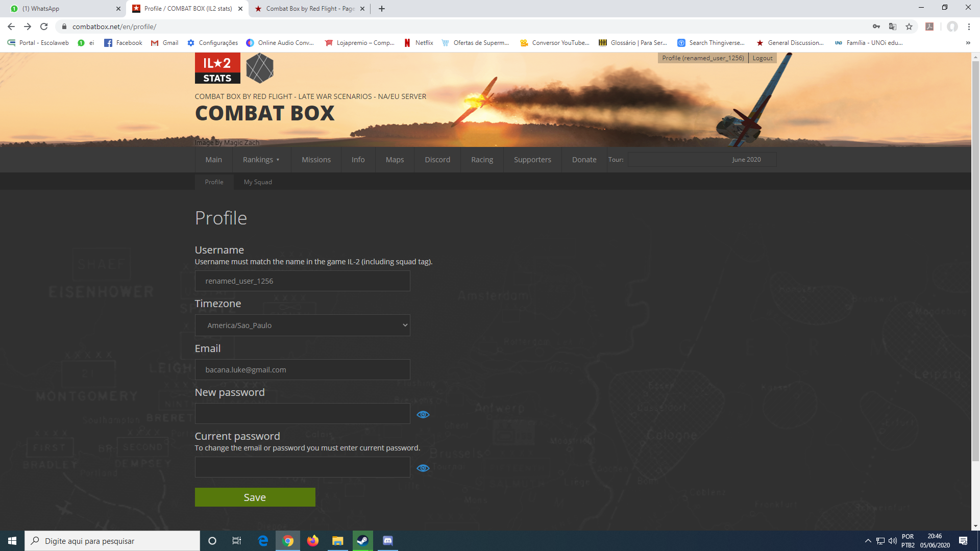Open the Rankings dropdown menu
This screenshot has height=551, width=980.
coord(261,160)
